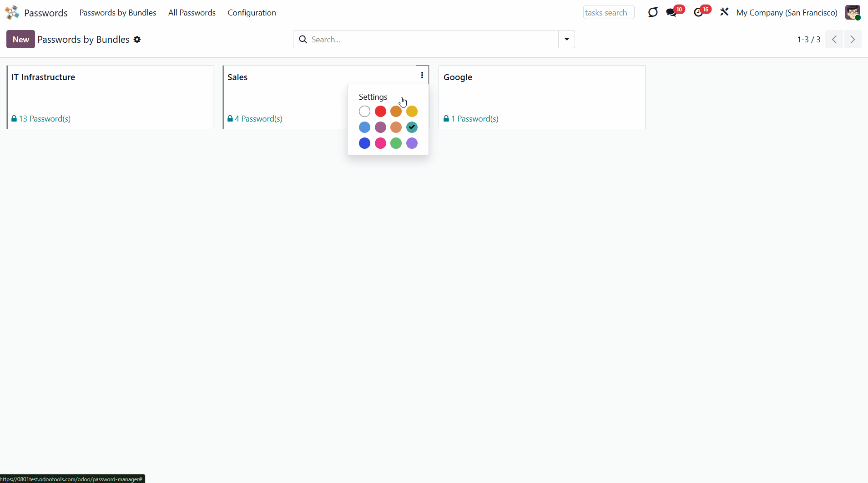The height and width of the screenshot is (483, 868).
Task: Click the tasks search input field
Action: 608,13
